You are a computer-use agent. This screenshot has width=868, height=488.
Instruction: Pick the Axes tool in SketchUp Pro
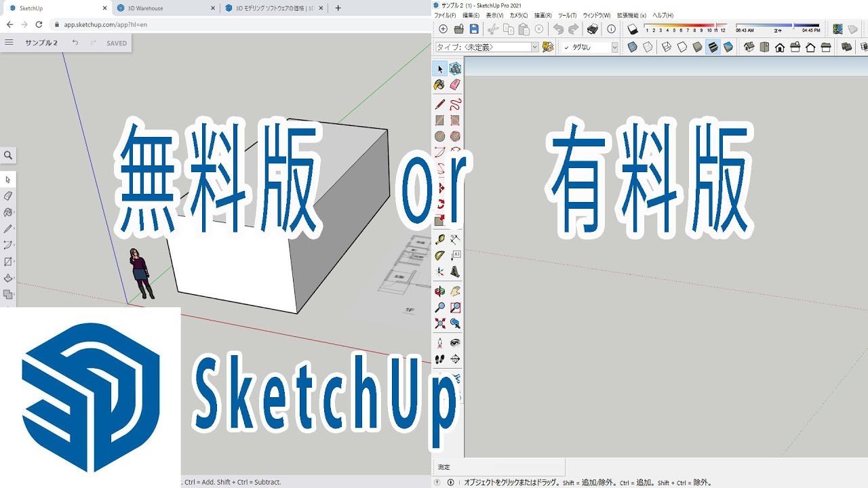click(x=440, y=272)
